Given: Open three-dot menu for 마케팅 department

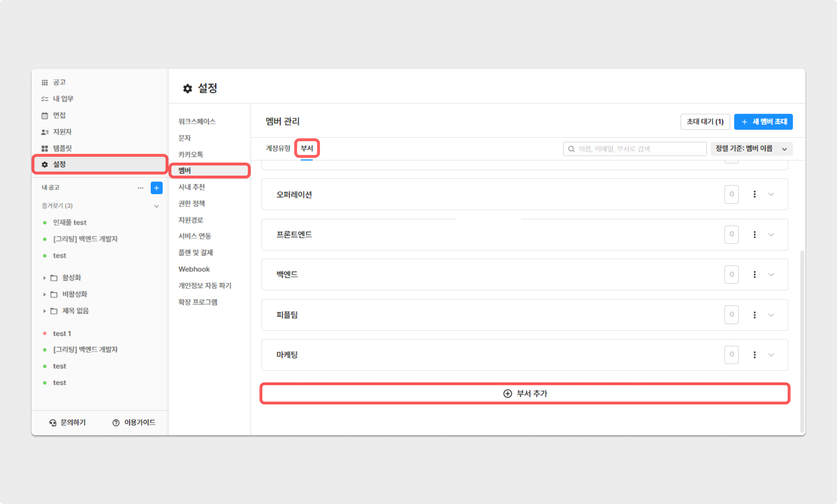Looking at the screenshot, I should (754, 355).
